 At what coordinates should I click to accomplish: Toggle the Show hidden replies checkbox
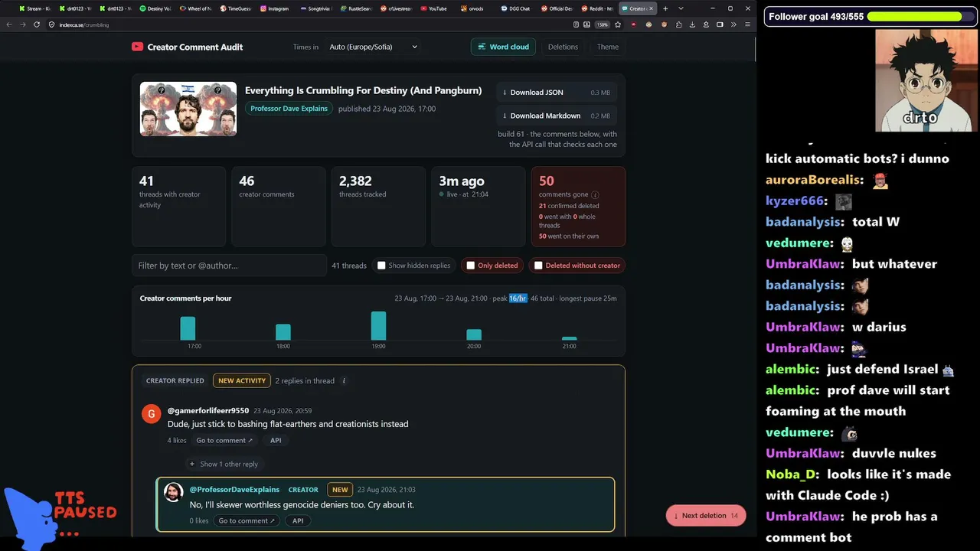[x=381, y=266]
